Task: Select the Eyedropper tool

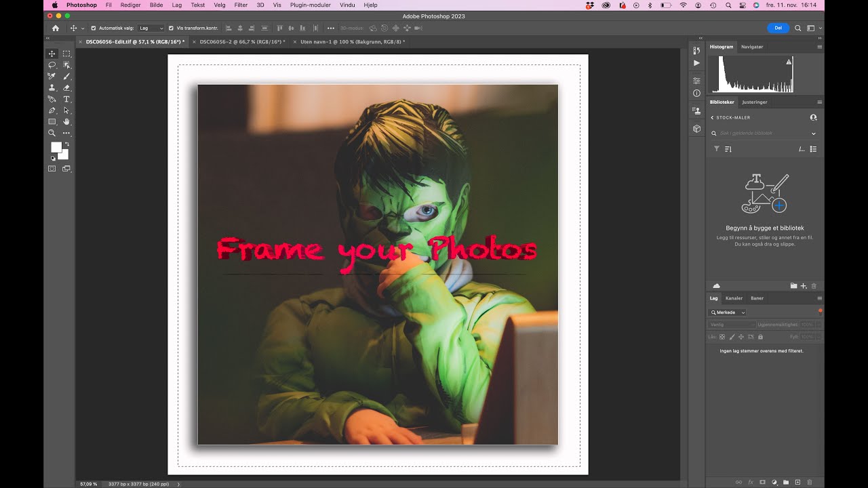Action: (x=52, y=77)
